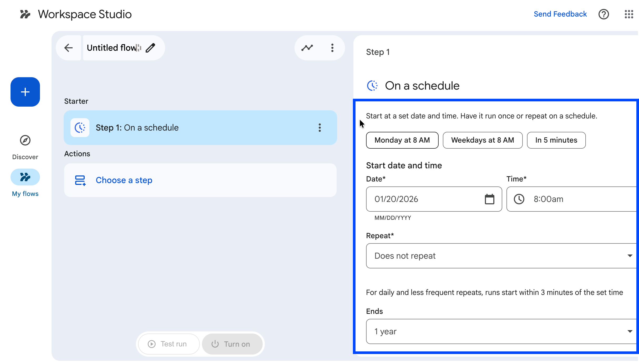The image size is (639, 364).
Task: Open calendar picker in Date field
Action: 489,199
